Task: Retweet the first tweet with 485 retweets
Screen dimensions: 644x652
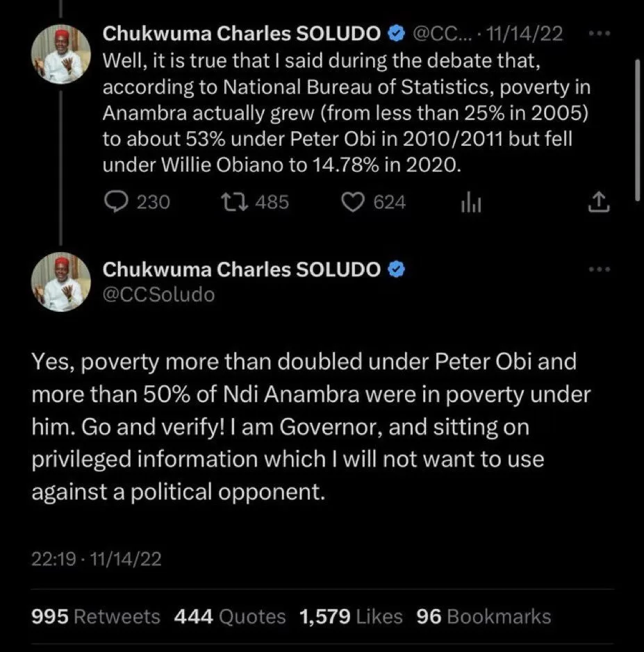Action: click(x=230, y=202)
